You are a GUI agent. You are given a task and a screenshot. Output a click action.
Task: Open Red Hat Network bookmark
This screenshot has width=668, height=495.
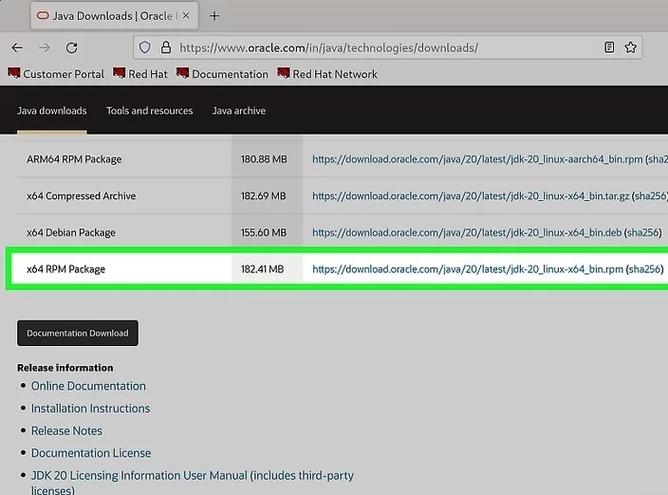[x=327, y=74]
